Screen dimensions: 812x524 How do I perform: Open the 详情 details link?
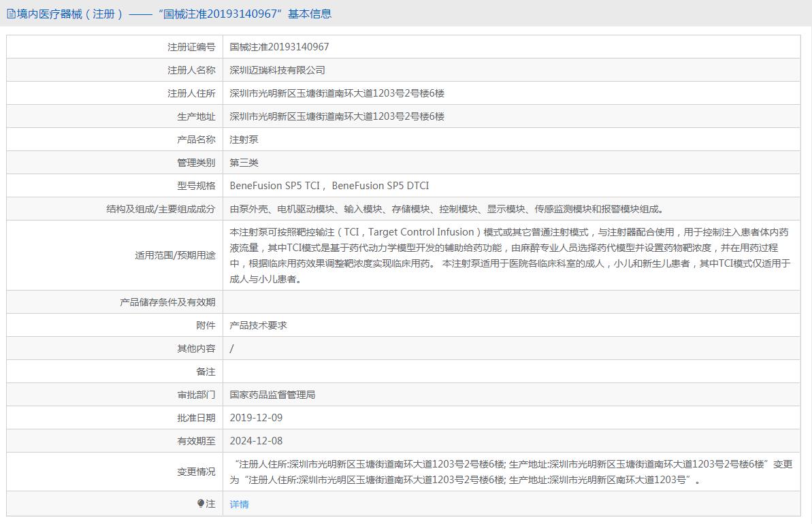(x=240, y=504)
